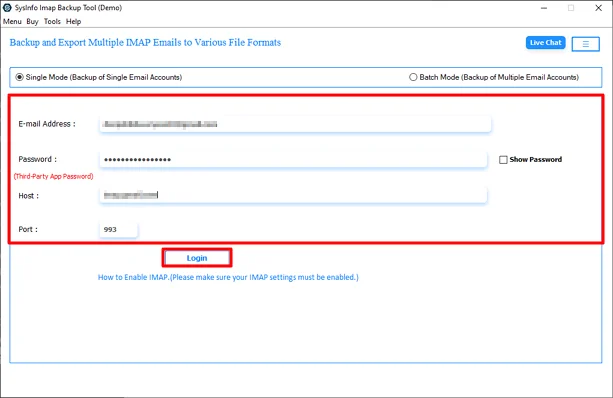Open the Tools menu

pyautogui.click(x=52, y=22)
